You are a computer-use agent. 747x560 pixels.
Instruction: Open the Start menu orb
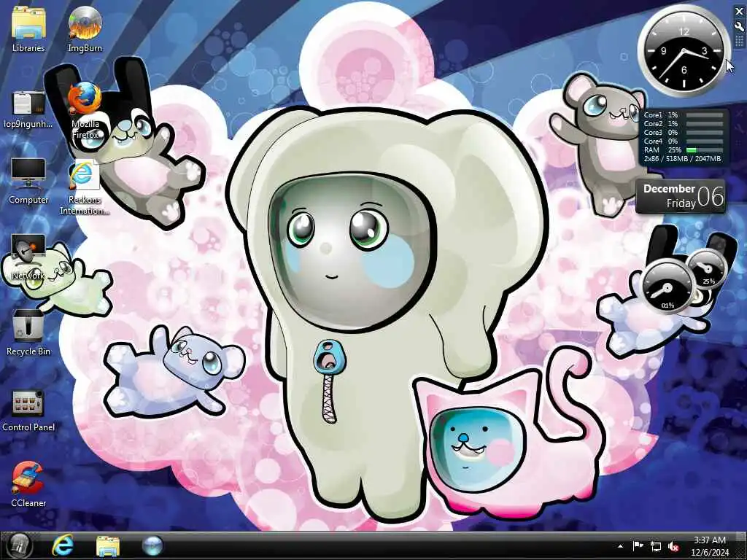coord(19,545)
